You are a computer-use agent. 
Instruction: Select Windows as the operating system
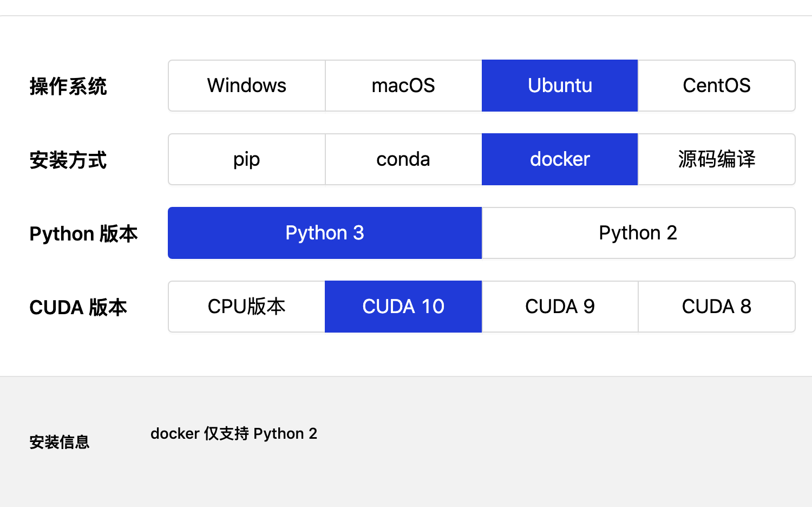click(x=246, y=85)
